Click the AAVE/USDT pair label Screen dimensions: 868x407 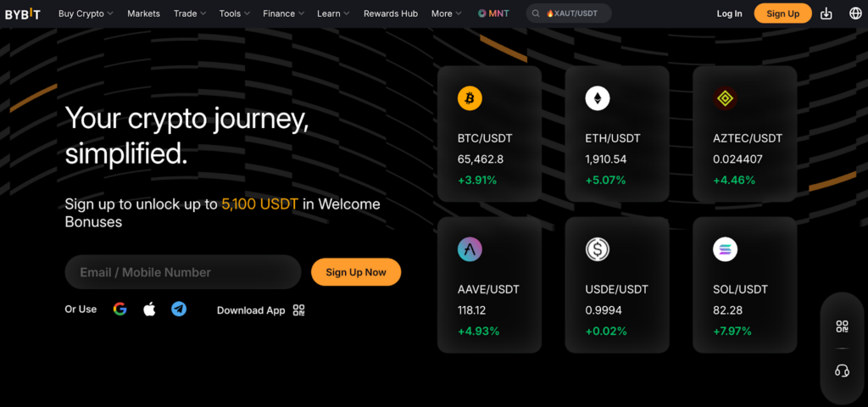[488, 289]
